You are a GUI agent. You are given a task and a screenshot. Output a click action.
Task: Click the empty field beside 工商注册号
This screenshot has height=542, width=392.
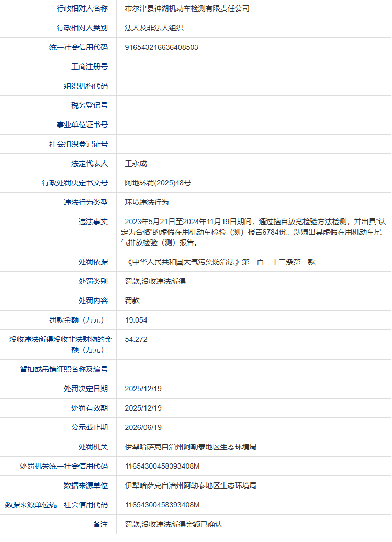pyautogui.click(x=253, y=67)
